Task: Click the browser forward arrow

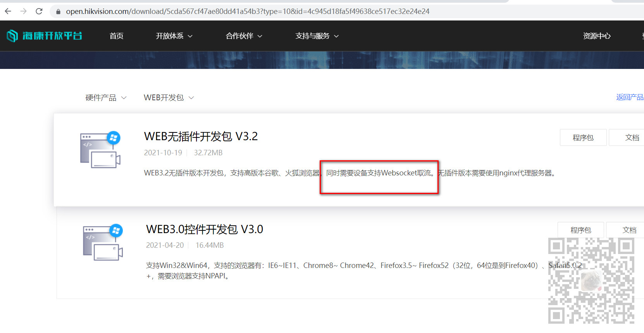Action: pos(24,11)
